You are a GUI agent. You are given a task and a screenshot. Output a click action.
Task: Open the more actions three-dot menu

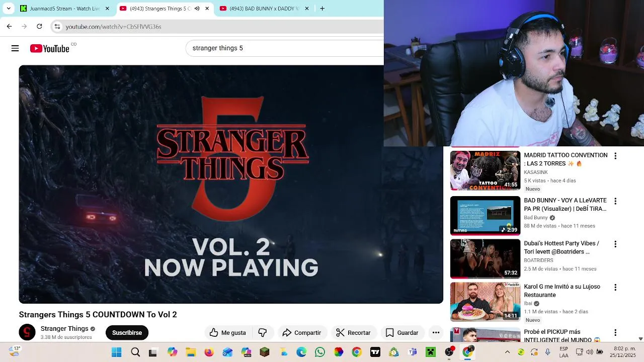click(x=436, y=332)
